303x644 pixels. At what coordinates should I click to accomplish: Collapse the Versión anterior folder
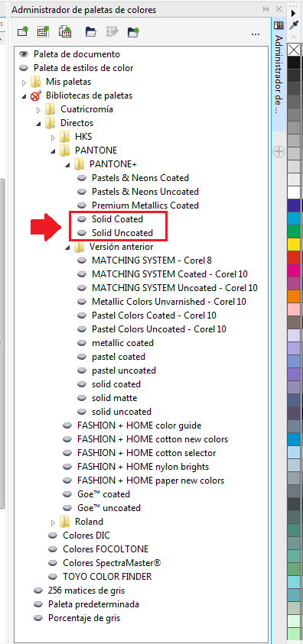pos(68,248)
